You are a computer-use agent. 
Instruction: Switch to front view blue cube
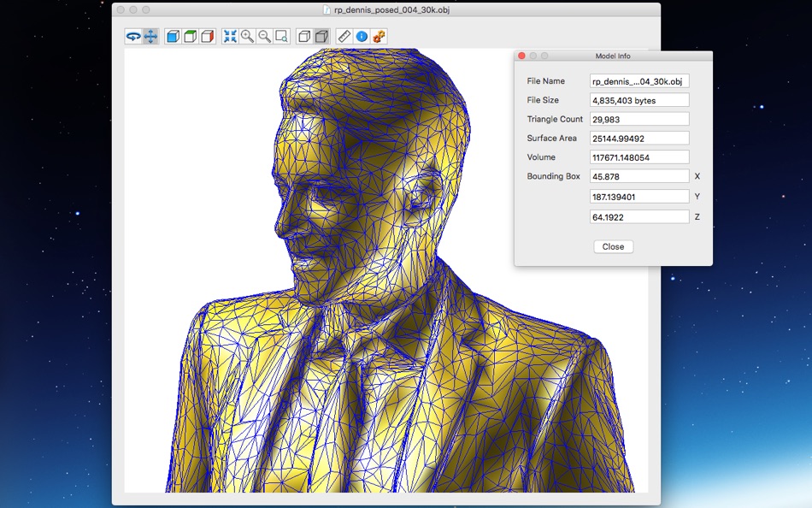tap(173, 37)
